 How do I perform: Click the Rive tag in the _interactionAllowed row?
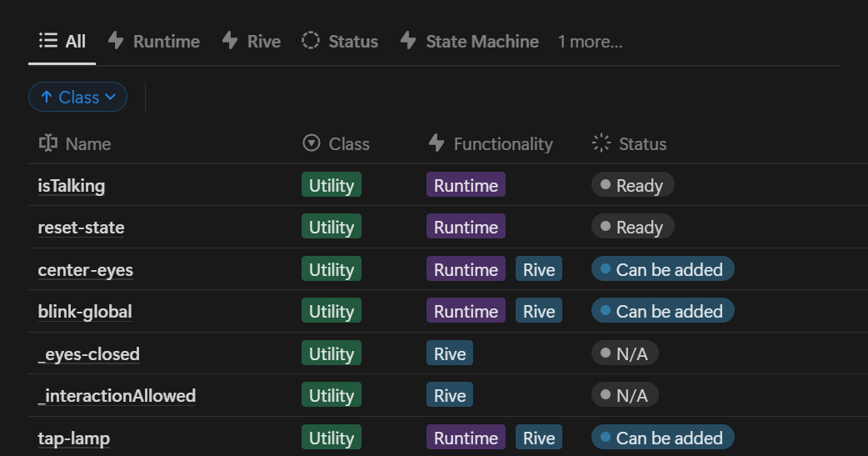tap(450, 395)
